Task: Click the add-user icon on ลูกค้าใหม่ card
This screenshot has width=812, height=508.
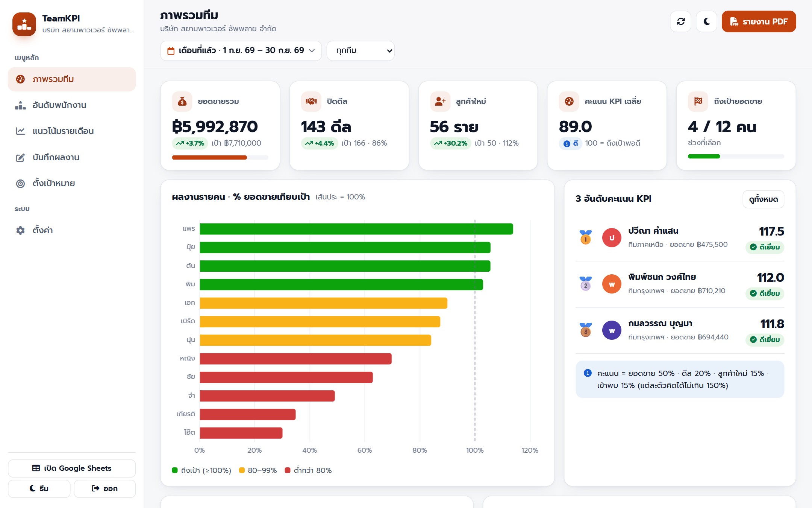Action: click(x=440, y=102)
